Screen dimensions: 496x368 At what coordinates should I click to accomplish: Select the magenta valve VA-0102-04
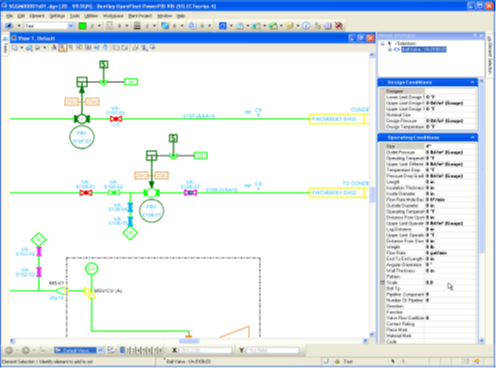pyautogui.click(x=39, y=251)
